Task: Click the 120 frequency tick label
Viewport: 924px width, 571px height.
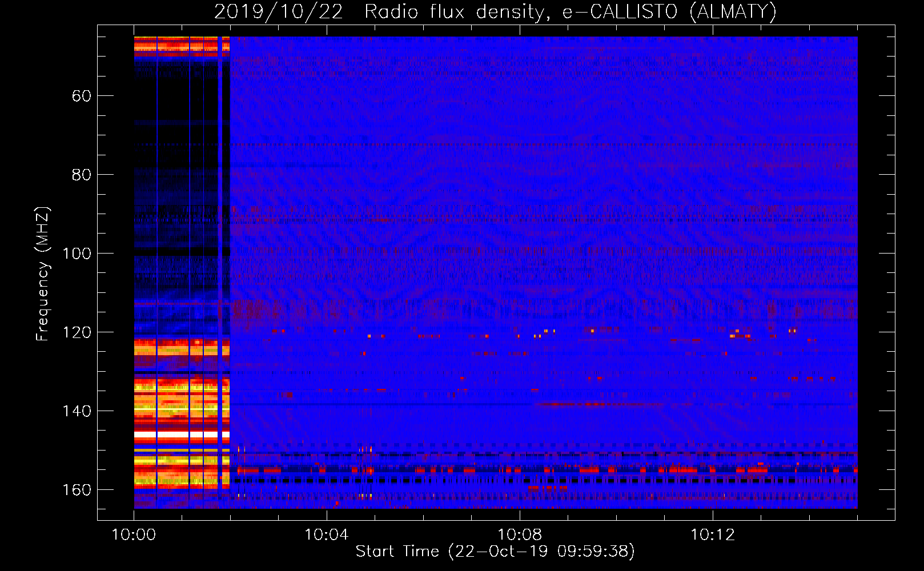Action: click(77, 332)
